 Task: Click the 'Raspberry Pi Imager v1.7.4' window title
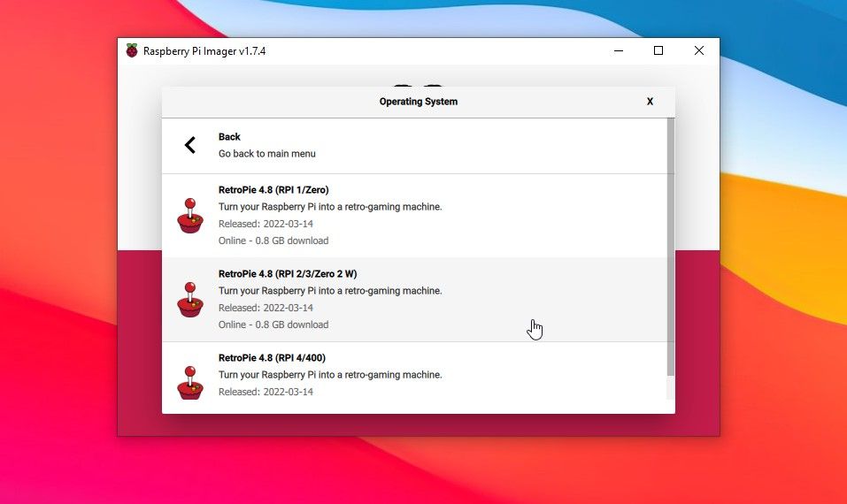tap(204, 51)
